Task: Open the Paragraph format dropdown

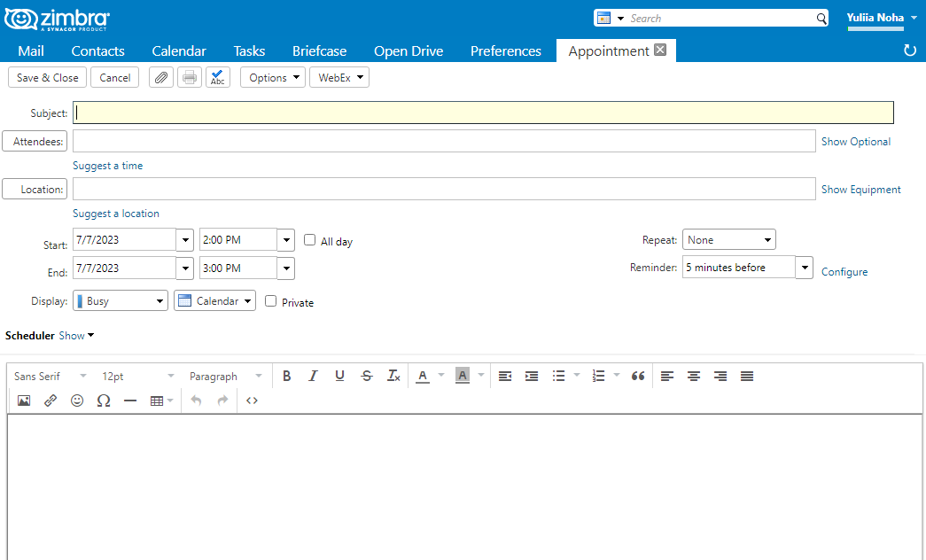Action: click(x=226, y=377)
